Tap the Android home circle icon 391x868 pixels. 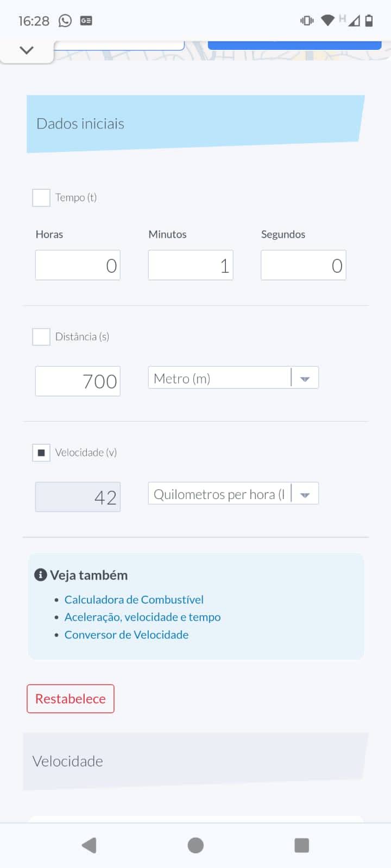point(195,845)
